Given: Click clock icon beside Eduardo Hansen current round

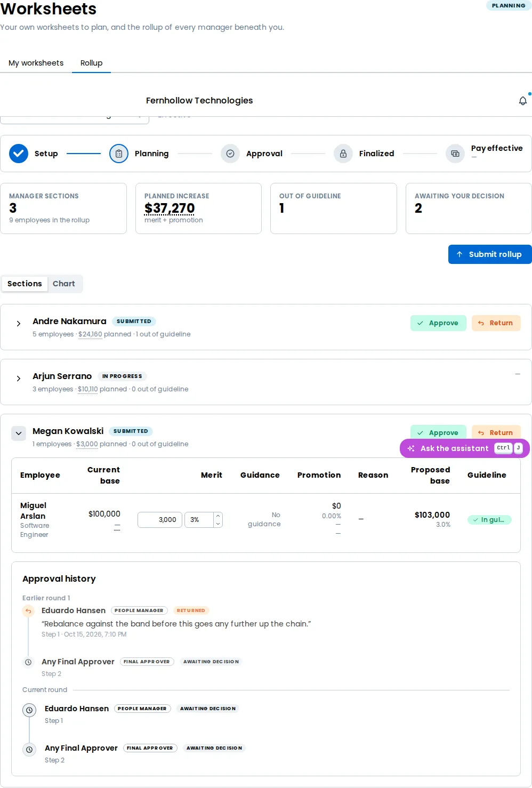Looking at the screenshot, I should (29, 710).
